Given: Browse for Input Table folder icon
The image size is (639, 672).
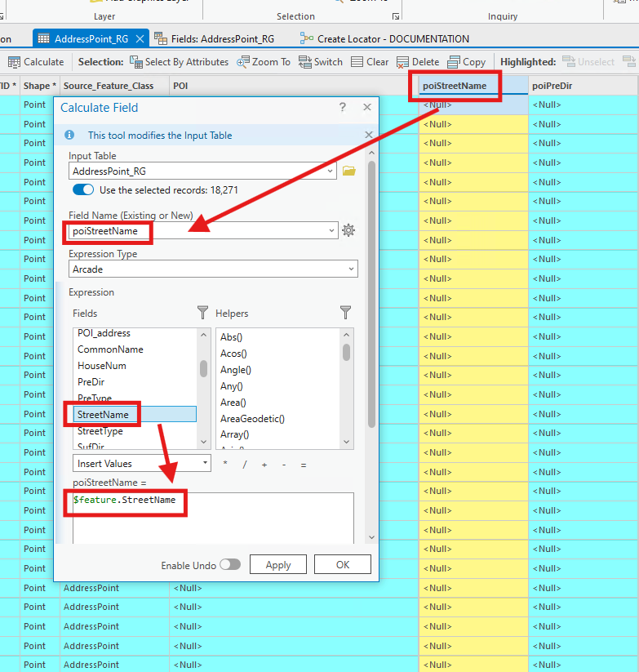Looking at the screenshot, I should (x=349, y=171).
